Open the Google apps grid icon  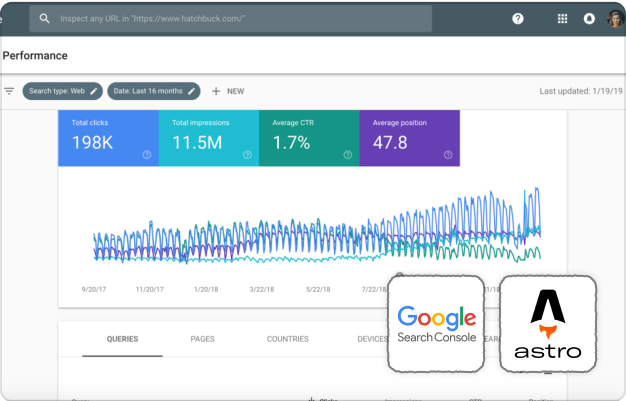pyautogui.click(x=563, y=18)
